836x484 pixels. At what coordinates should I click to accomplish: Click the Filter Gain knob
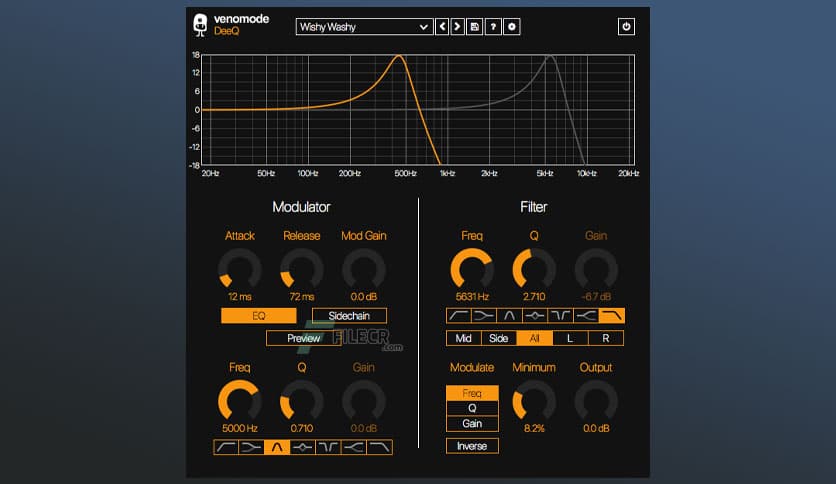pos(596,269)
